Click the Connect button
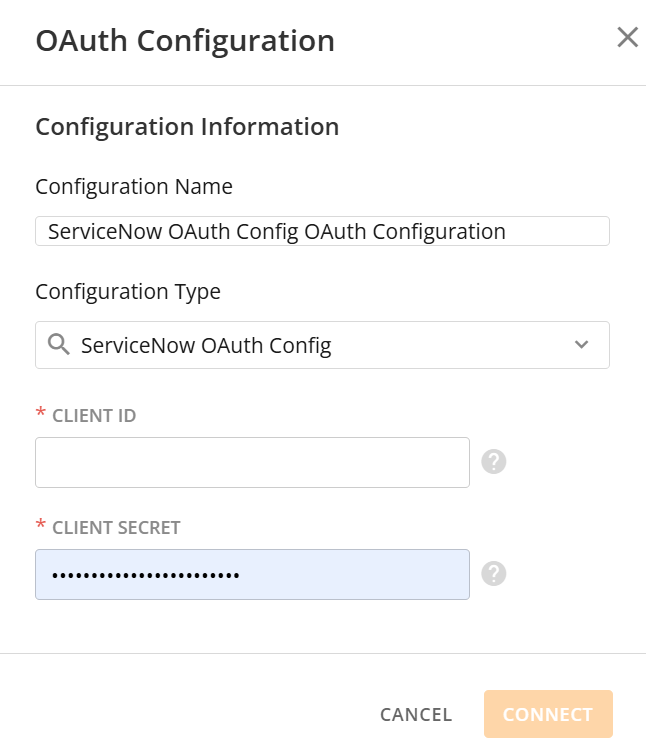 (x=548, y=714)
